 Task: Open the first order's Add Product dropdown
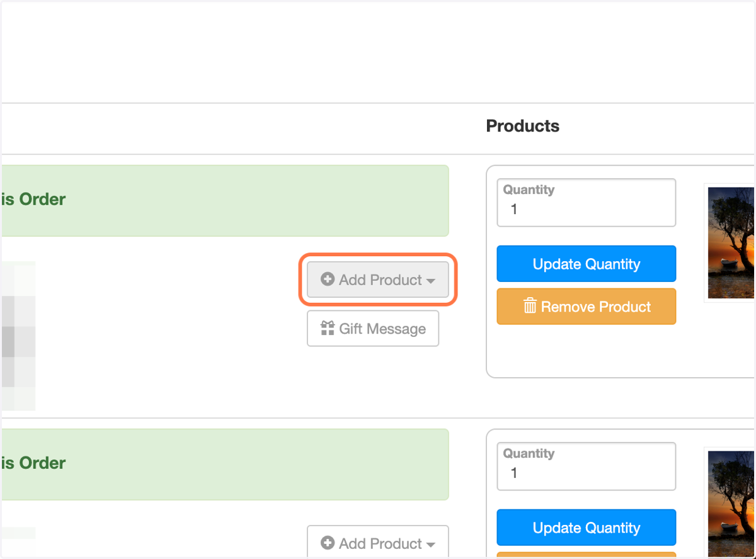click(377, 279)
